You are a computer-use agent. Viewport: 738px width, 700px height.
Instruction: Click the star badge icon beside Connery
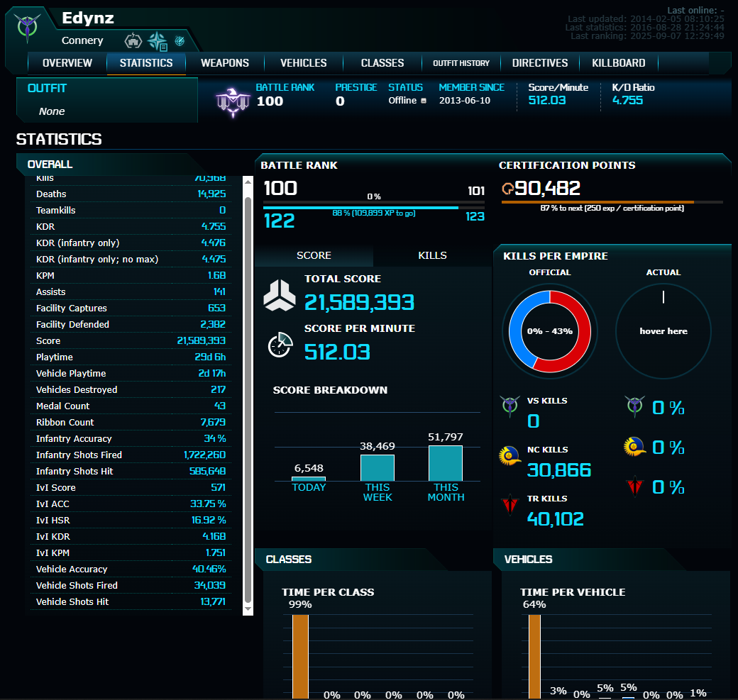[158, 41]
